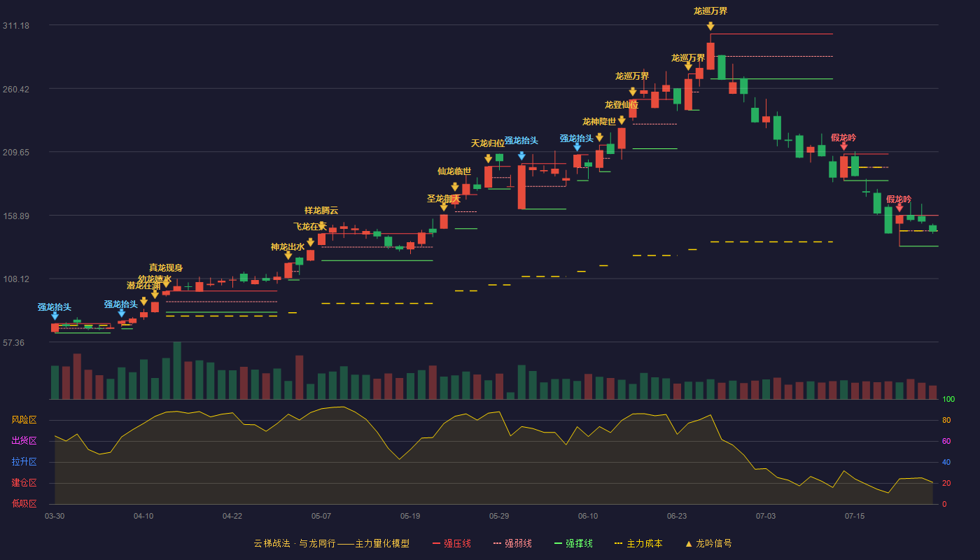Click the 低吸区 zone label
The image size is (980, 560).
[24, 503]
